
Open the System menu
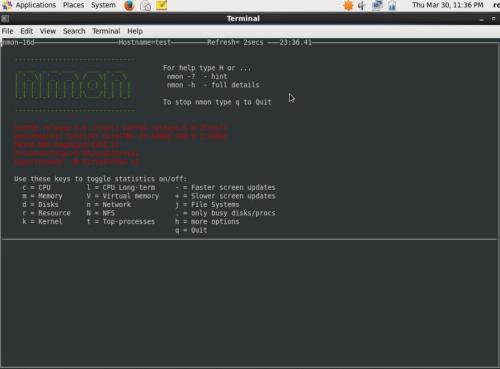[x=103, y=5]
